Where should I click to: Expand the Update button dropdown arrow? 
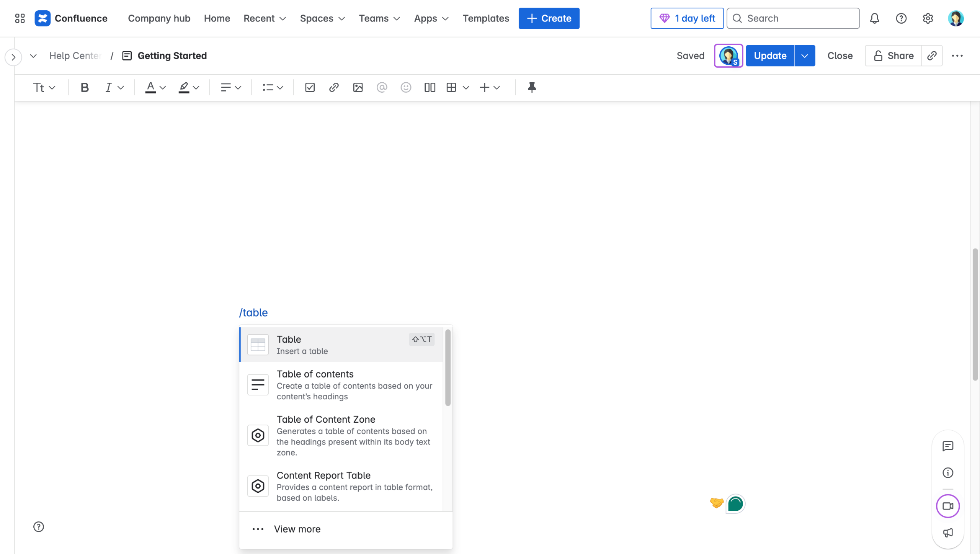coord(804,56)
